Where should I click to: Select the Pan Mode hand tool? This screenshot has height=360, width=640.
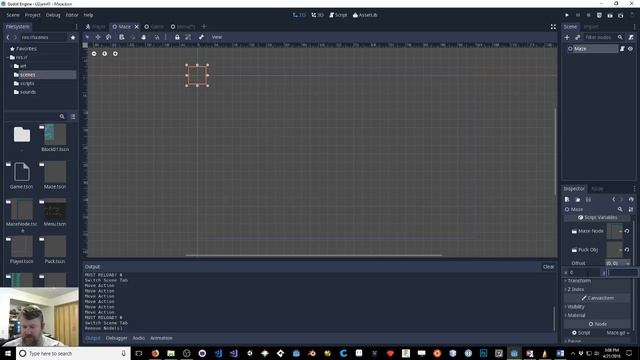(144, 37)
